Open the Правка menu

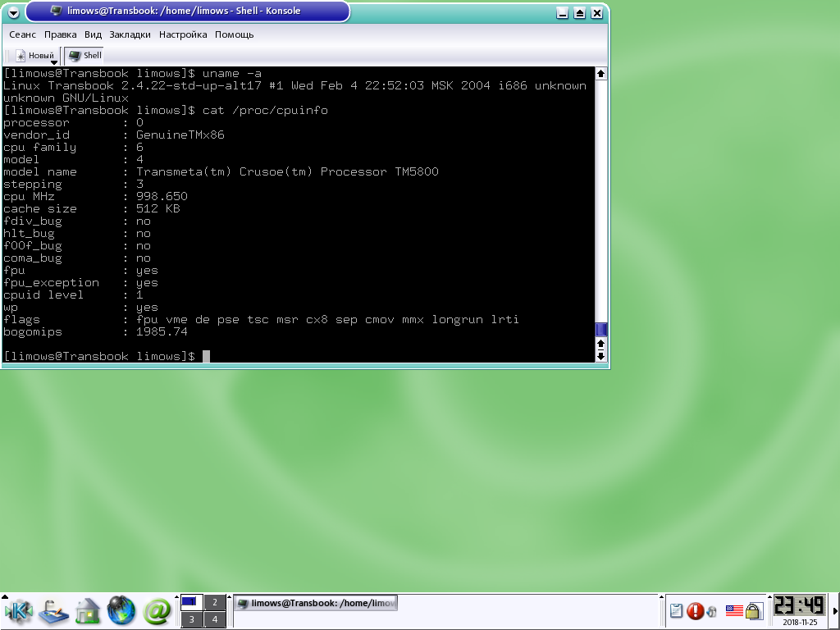(x=60, y=34)
